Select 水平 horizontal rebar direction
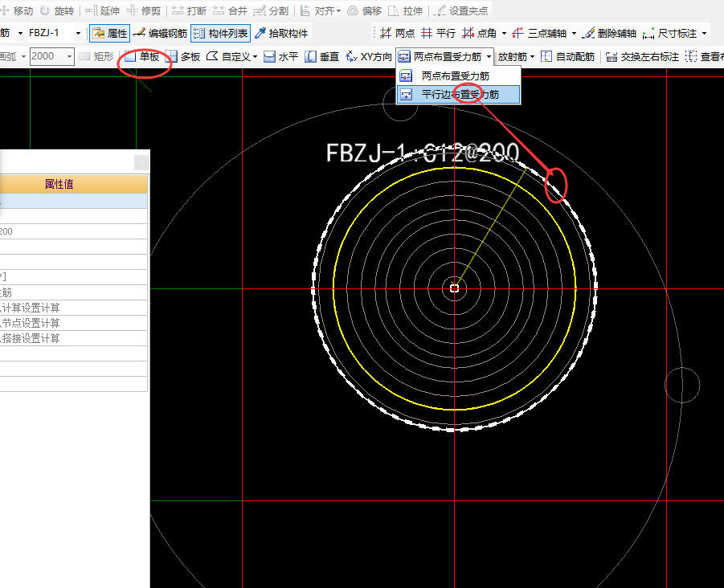Screen dimensions: 724x588 click(x=280, y=56)
